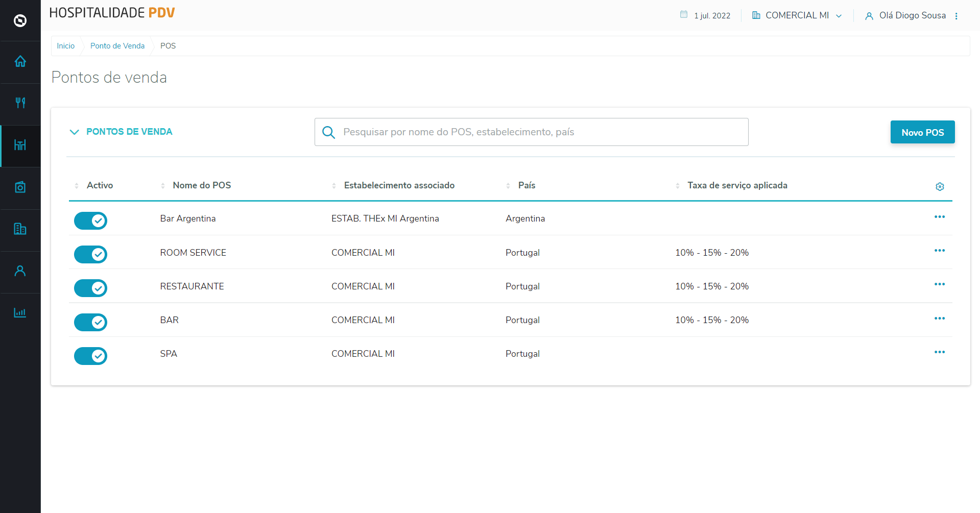Toggle off ROOM SERVICE active switch
980x513 pixels.
91,254
